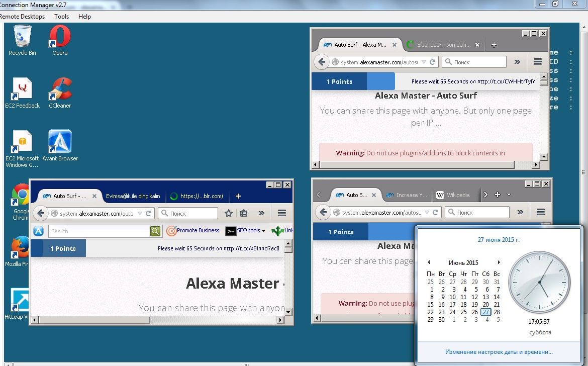Expand the SEO tools dropdown
This screenshot has height=366, width=588.
point(251,231)
